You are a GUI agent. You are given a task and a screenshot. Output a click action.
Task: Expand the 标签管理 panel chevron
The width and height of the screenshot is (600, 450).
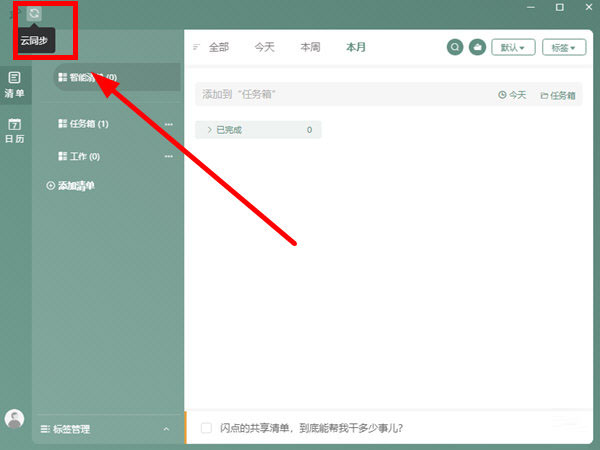point(166,429)
